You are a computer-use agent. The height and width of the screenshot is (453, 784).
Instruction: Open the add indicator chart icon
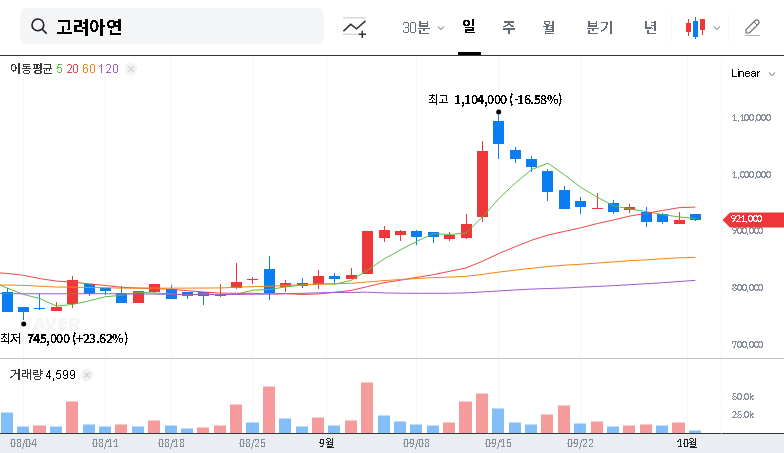click(x=354, y=28)
